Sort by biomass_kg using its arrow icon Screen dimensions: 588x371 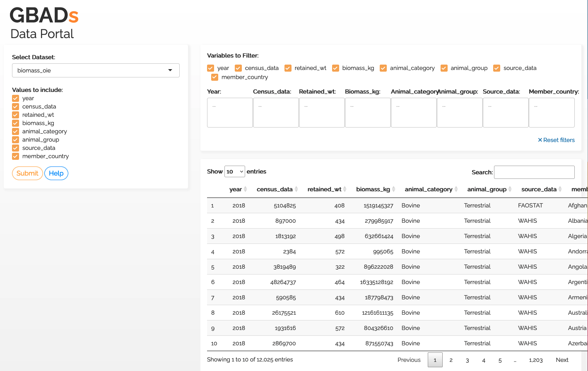393,189
